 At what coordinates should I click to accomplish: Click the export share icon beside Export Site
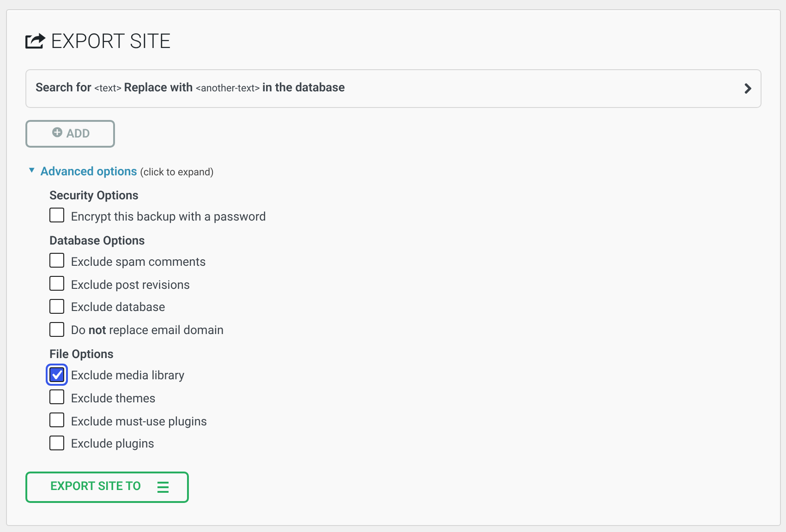[x=35, y=41]
